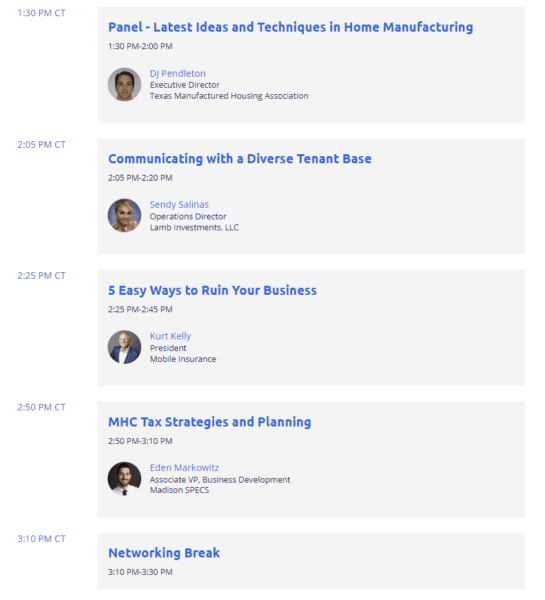Click Eden Markowitz's profile picture
The image size is (545, 600).
tap(124, 479)
